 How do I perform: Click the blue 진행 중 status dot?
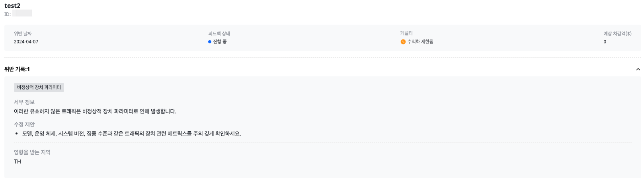point(210,42)
